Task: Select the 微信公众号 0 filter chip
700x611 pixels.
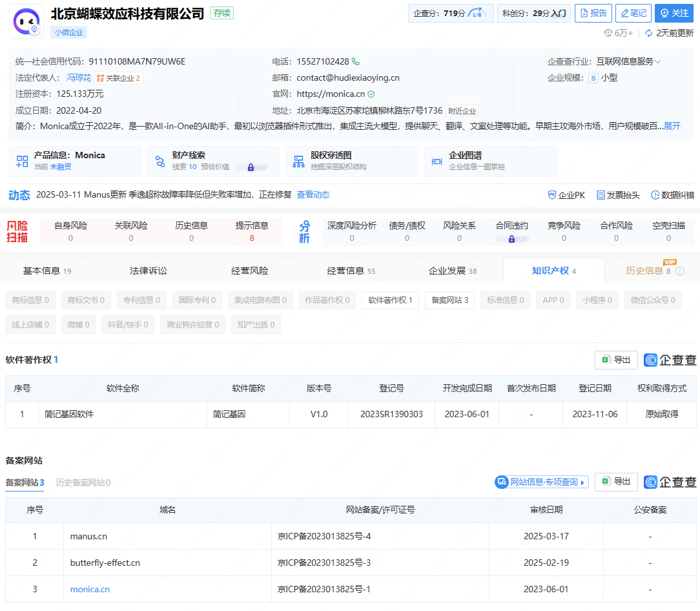Action: (653, 300)
